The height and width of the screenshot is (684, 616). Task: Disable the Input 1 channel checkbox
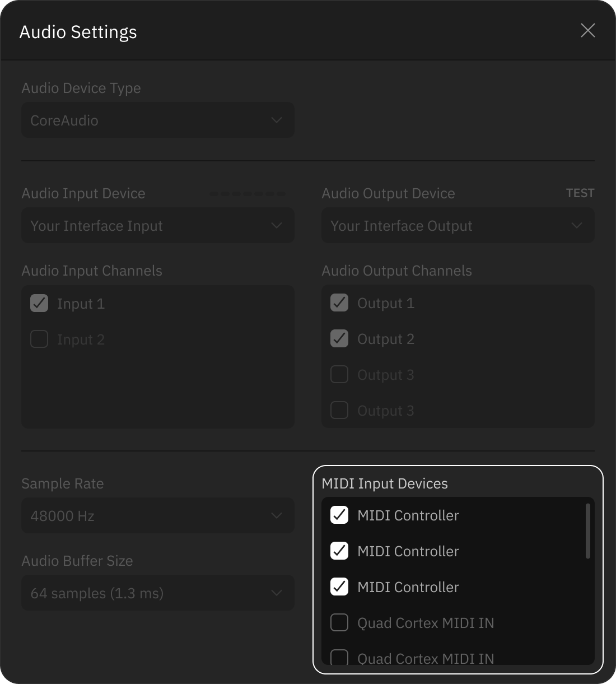click(39, 303)
